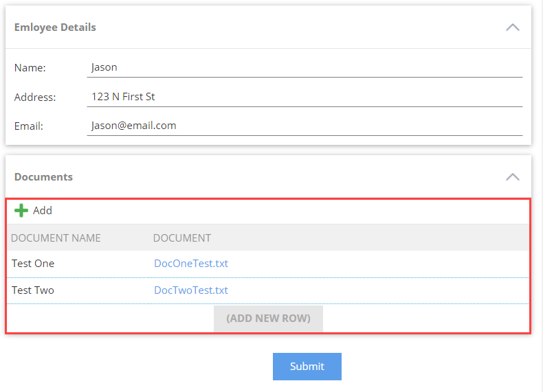Sort by the DOCUMENT NAME column header

coord(56,238)
